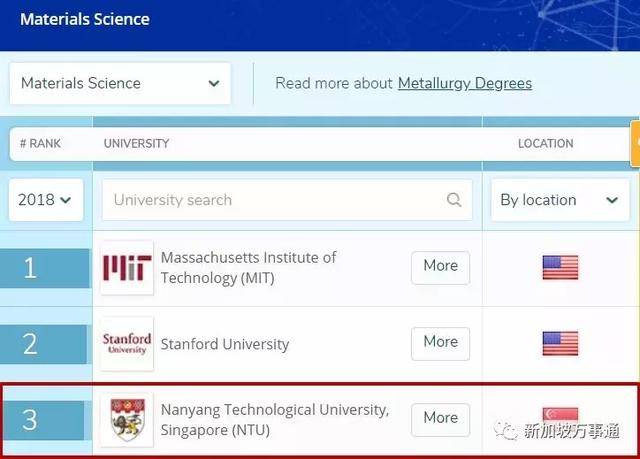Image resolution: width=640 pixels, height=459 pixels.
Task: Open Massachusetts Institute of Technology name link
Action: [x=249, y=267]
